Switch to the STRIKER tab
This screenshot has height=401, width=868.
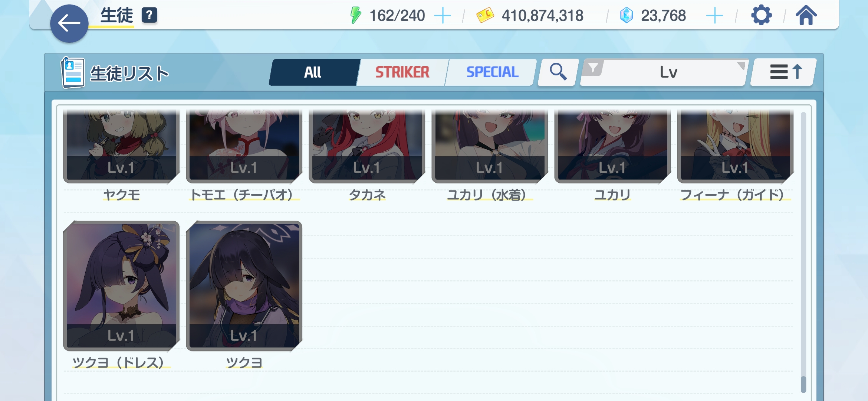coord(402,72)
